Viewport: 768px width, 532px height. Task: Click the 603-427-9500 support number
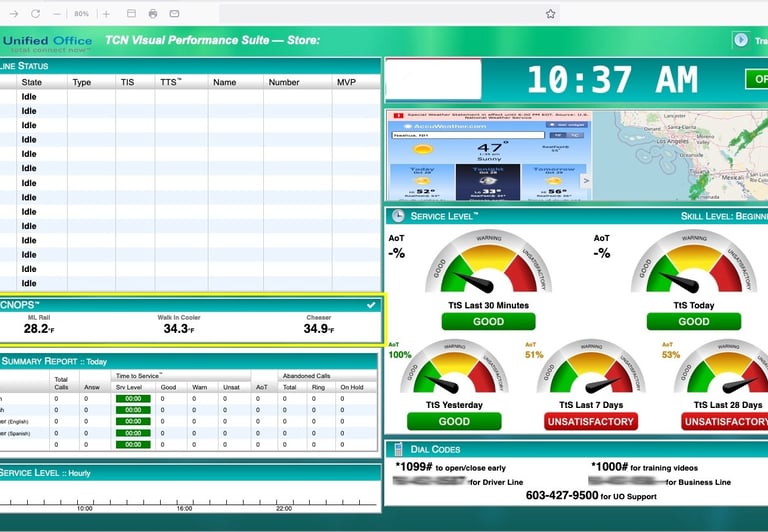[x=562, y=495]
